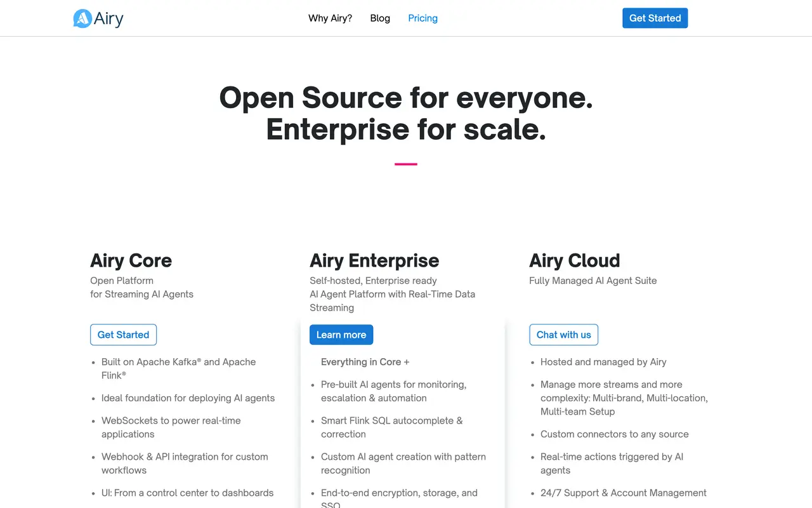Click 'Ideal foundation for deploying AI agents'
The height and width of the screenshot is (508, 812).
click(188, 398)
